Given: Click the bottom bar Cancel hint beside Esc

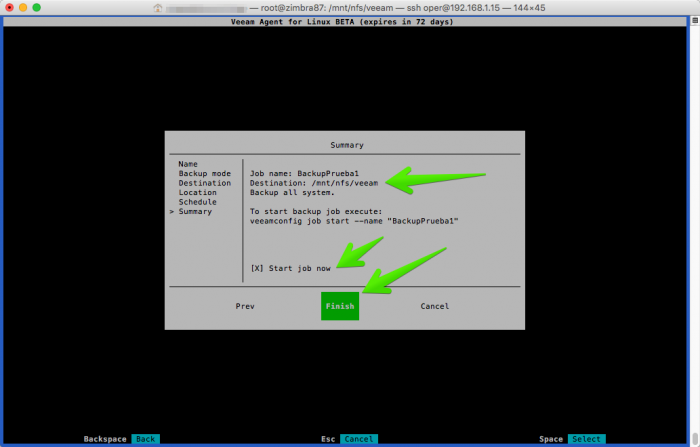Looking at the screenshot, I should click(x=359, y=439).
